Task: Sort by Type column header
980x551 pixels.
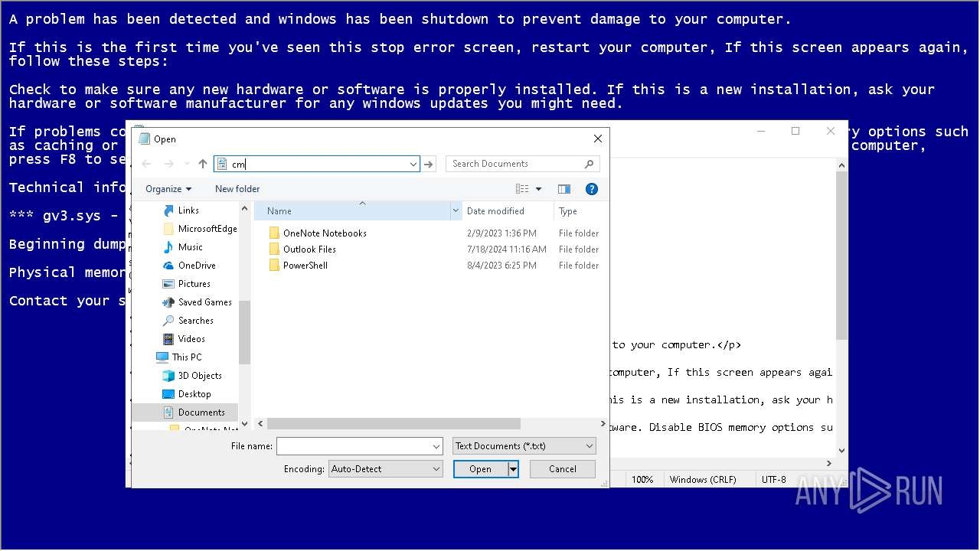Action: pos(580,211)
